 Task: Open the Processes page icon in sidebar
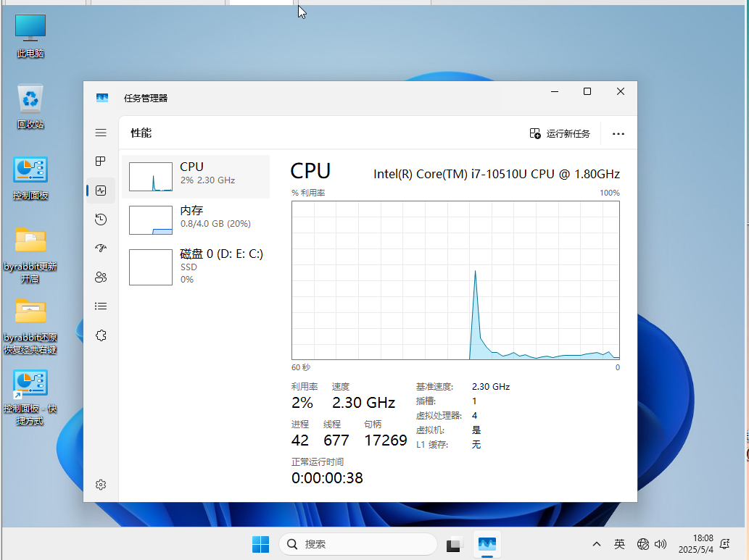point(101,162)
